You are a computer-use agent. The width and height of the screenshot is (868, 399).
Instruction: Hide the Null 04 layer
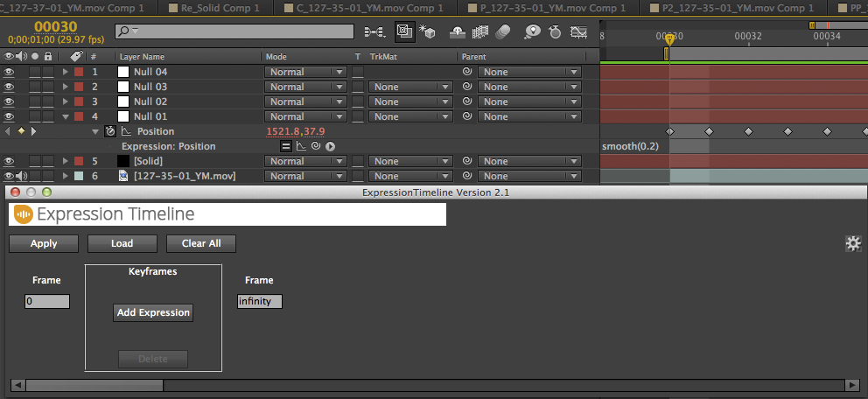tap(8, 72)
